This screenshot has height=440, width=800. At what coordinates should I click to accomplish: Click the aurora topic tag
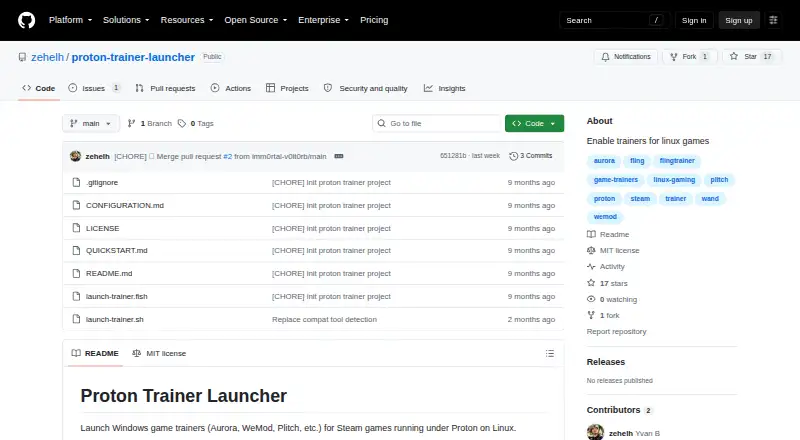(604, 161)
